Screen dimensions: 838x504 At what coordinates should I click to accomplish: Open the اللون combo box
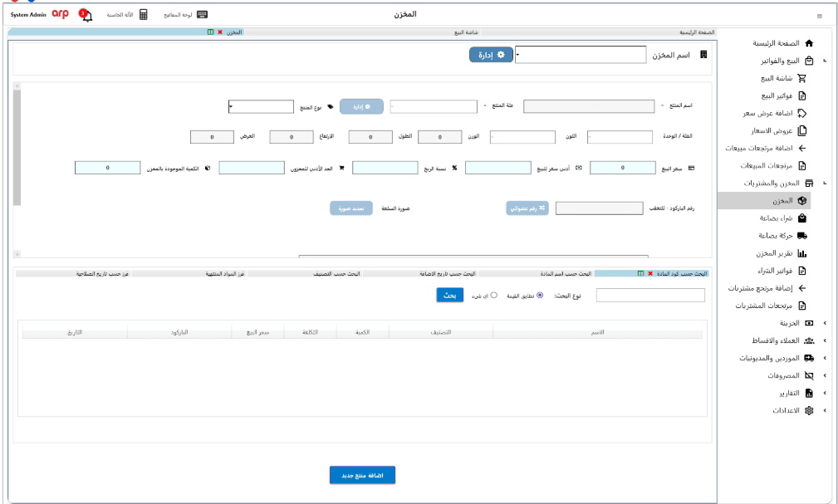[x=522, y=137]
